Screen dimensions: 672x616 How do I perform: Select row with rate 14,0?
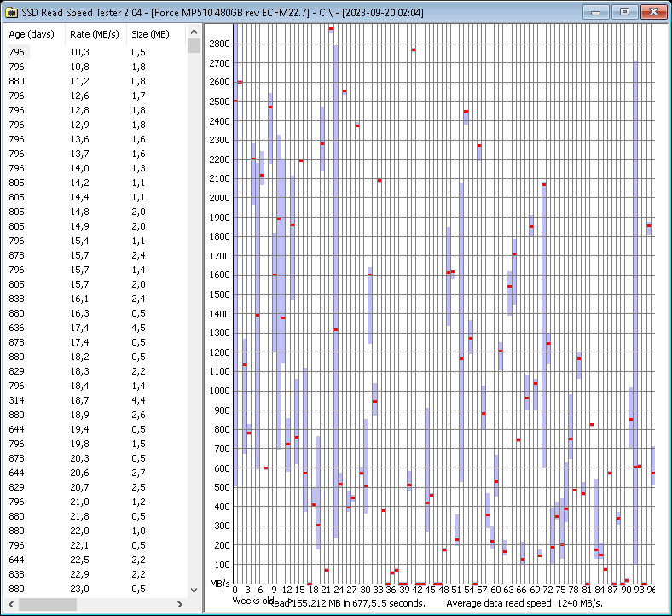coord(96,168)
